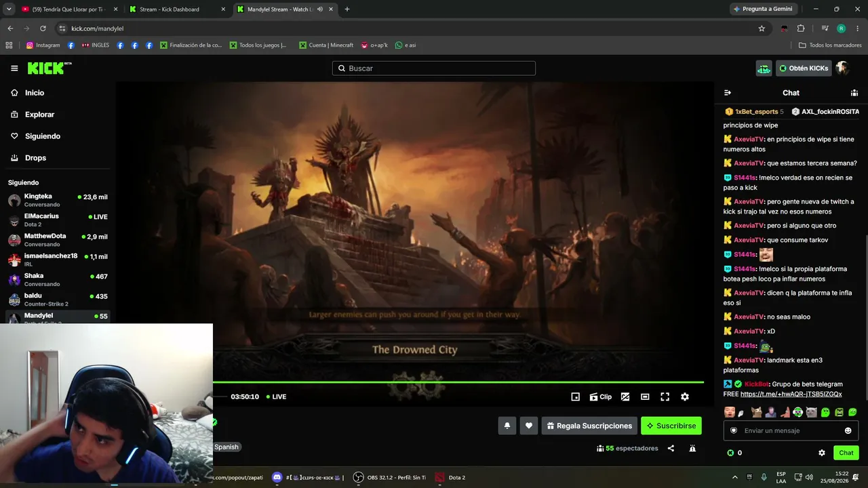
Task: Click Pregunta a Gemini button
Action: pos(762,9)
